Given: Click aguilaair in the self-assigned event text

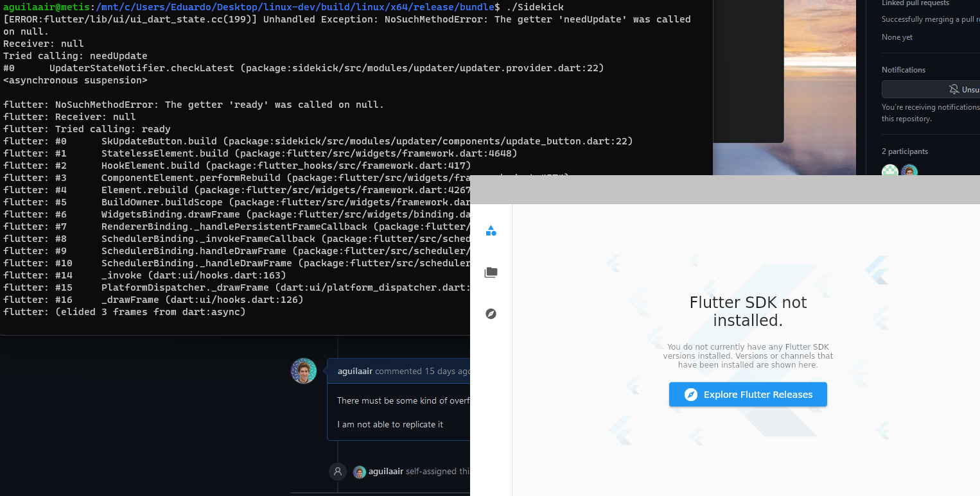Looking at the screenshot, I should point(387,471).
